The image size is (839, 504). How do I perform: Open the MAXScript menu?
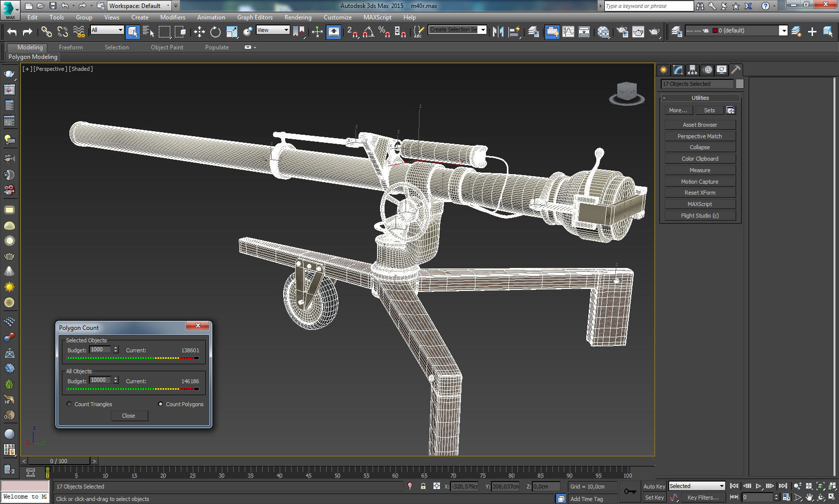(378, 17)
